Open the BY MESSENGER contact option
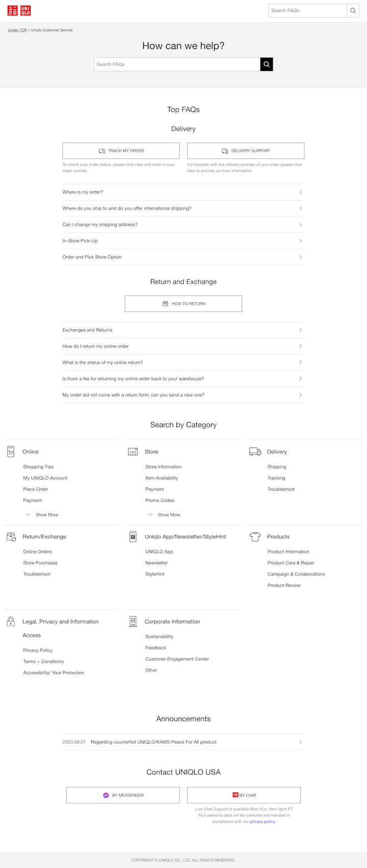 [x=123, y=795]
